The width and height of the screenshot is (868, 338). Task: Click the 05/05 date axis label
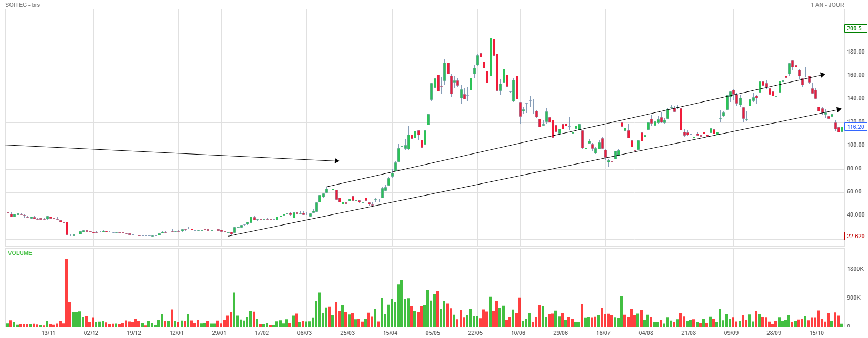click(433, 333)
